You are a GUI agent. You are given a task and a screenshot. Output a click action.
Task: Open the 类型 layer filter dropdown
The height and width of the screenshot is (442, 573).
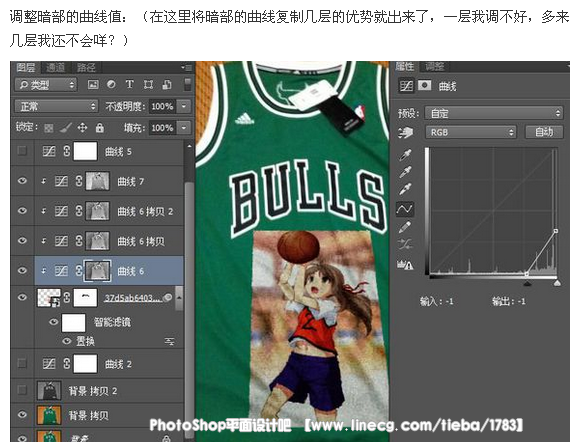click(x=46, y=85)
